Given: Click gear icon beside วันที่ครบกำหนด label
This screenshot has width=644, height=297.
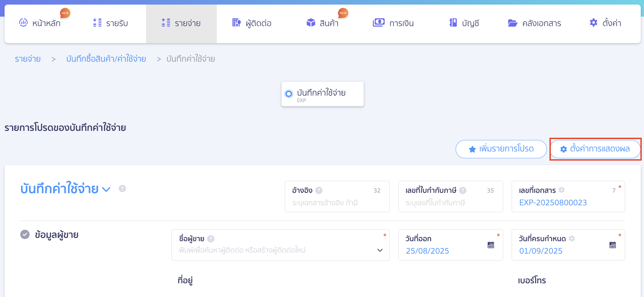Looking at the screenshot, I should point(572,239).
